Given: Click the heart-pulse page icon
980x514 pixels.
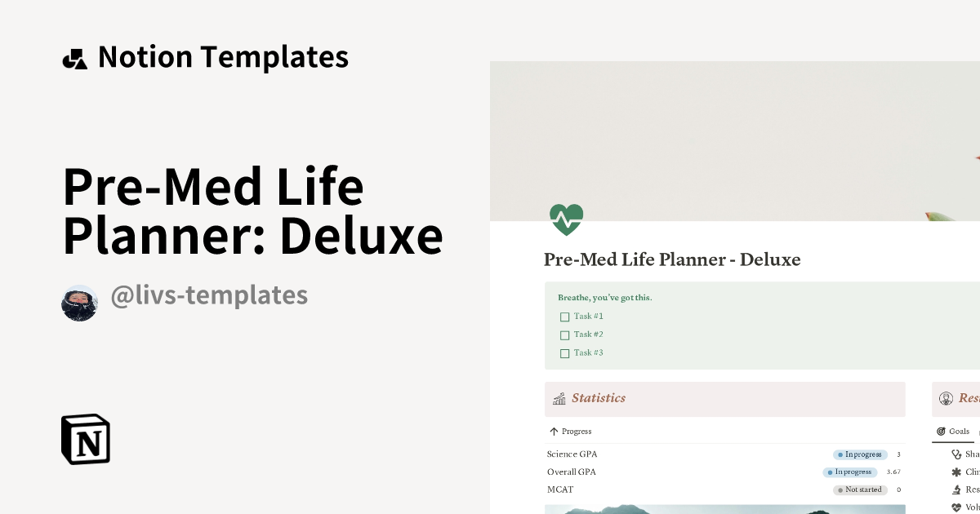Looking at the screenshot, I should (566, 219).
